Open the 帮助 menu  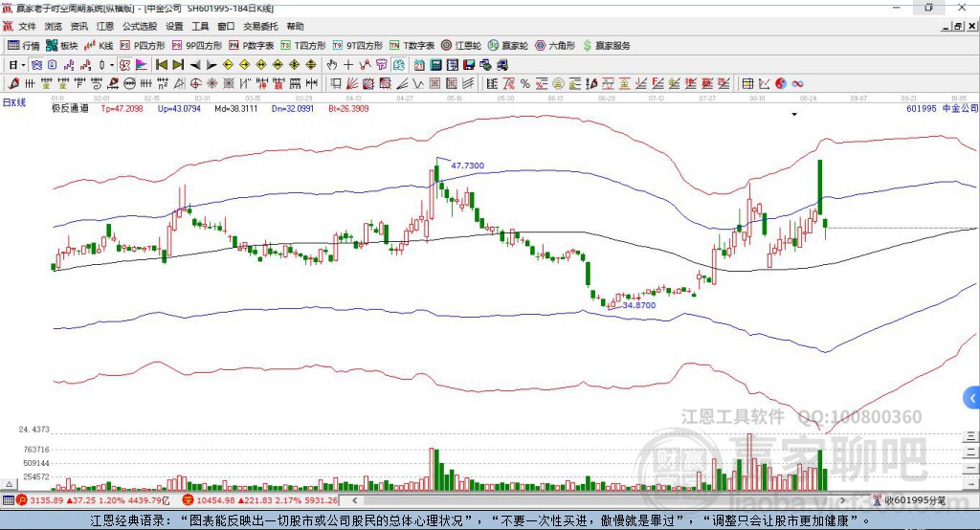click(x=295, y=26)
